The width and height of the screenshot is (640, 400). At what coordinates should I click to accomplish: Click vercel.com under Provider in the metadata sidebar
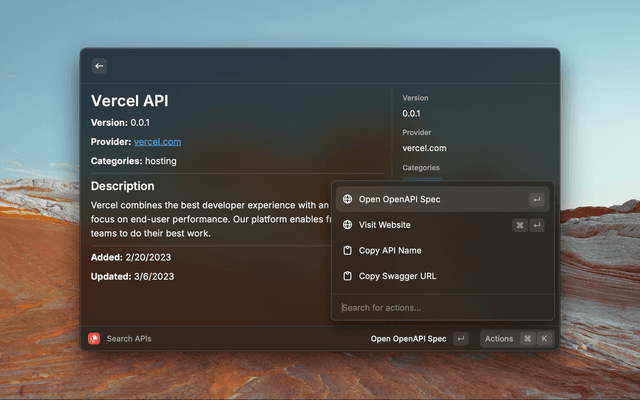coord(424,148)
